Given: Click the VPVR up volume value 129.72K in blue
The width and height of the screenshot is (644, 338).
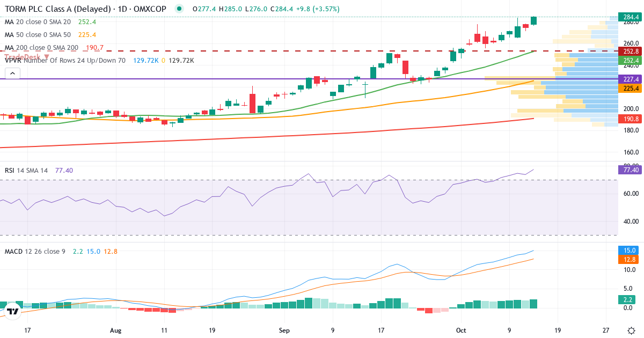Looking at the screenshot, I should pos(146,61).
